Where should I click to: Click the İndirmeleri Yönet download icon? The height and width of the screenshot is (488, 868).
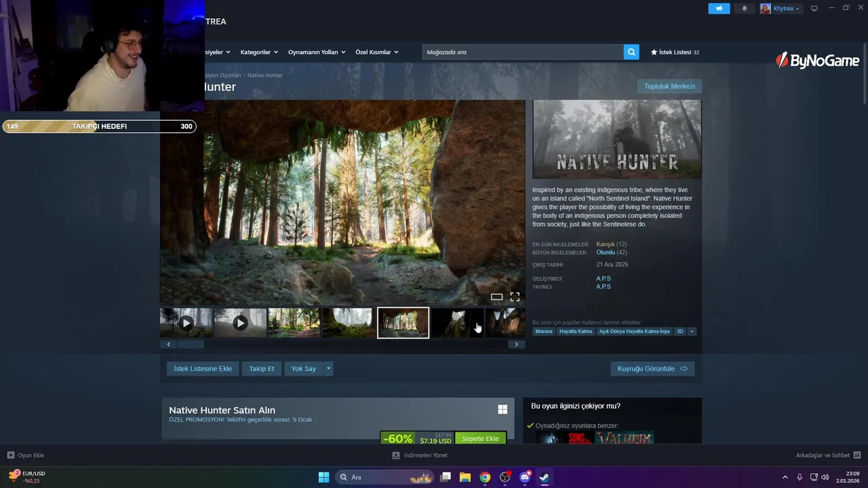pos(396,455)
